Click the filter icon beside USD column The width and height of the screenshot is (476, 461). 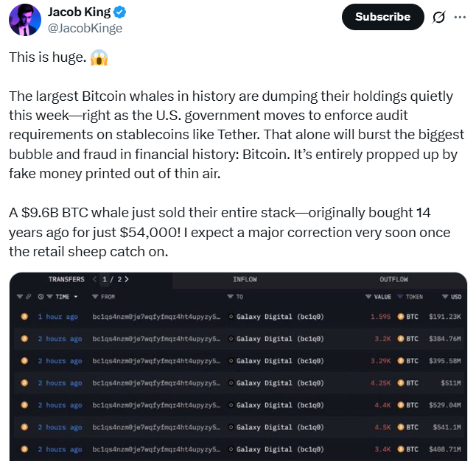tap(446, 296)
